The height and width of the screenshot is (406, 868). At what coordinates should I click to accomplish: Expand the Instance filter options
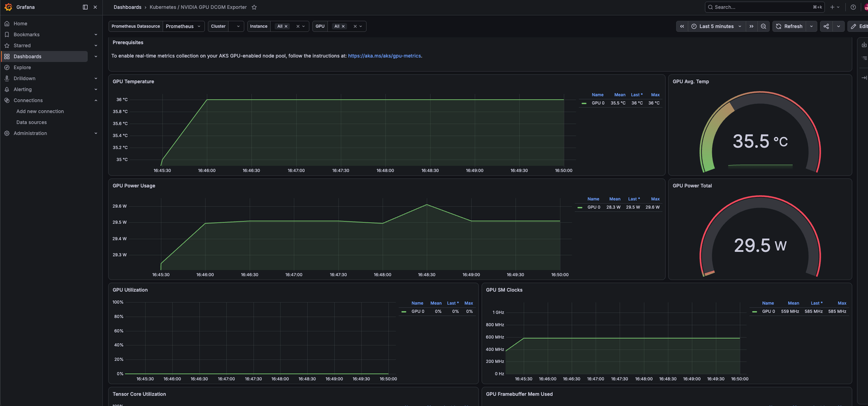(304, 26)
